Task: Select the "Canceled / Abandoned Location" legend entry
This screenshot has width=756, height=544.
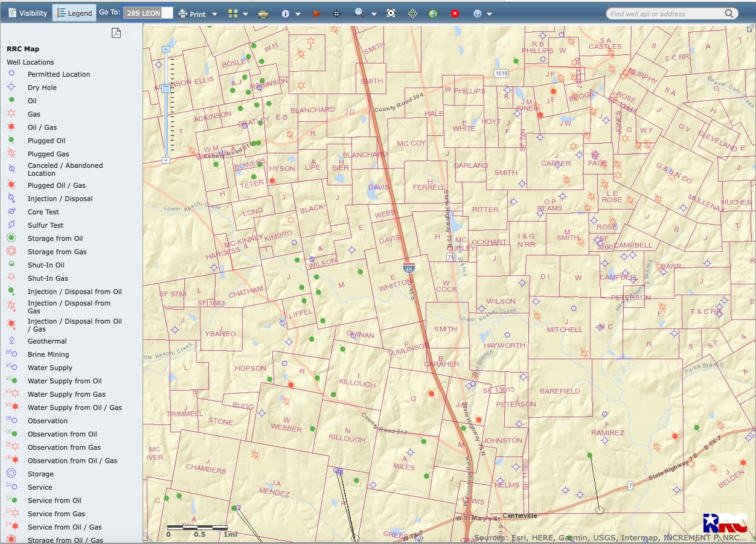Action: coord(65,169)
